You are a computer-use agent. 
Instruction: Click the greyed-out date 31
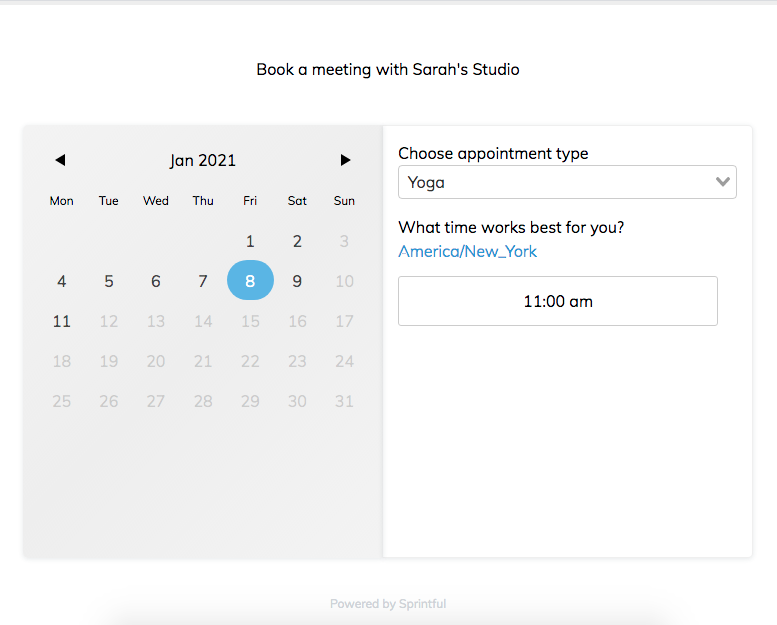pos(344,401)
